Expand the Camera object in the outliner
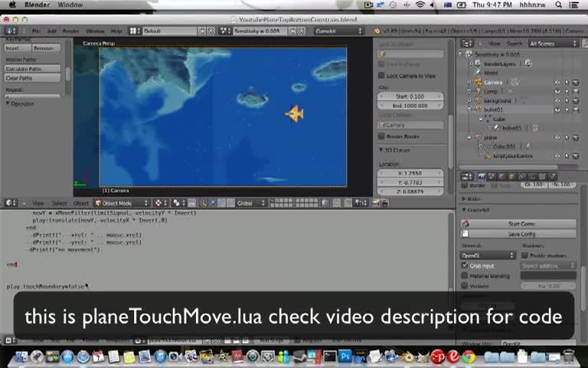The height and width of the screenshot is (368, 588). [x=469, y=82]
